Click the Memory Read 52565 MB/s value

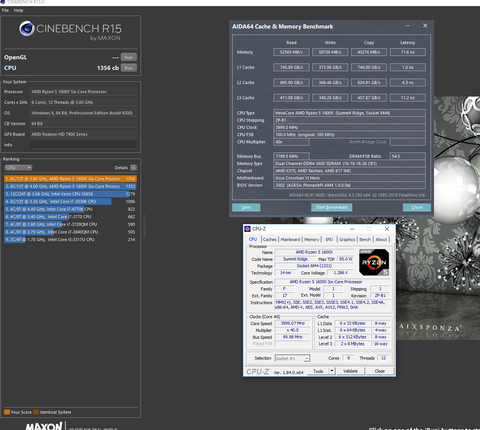coord(291,52)
